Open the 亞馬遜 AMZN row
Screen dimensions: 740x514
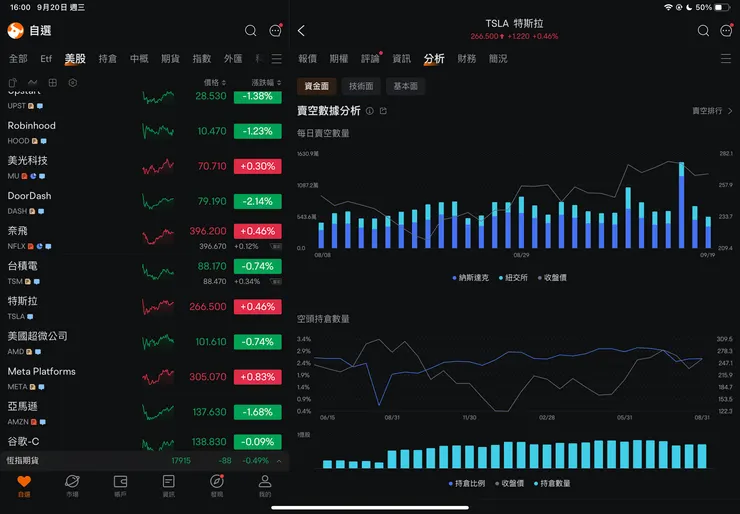[x=144, y=413]
